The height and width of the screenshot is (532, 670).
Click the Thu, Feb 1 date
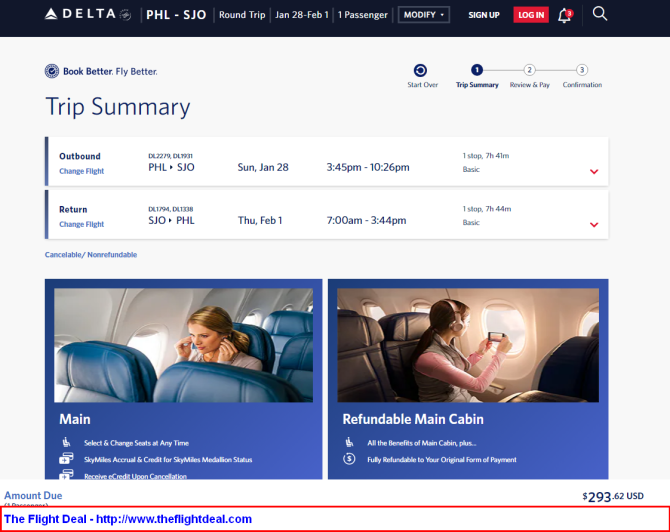(260, 220)
